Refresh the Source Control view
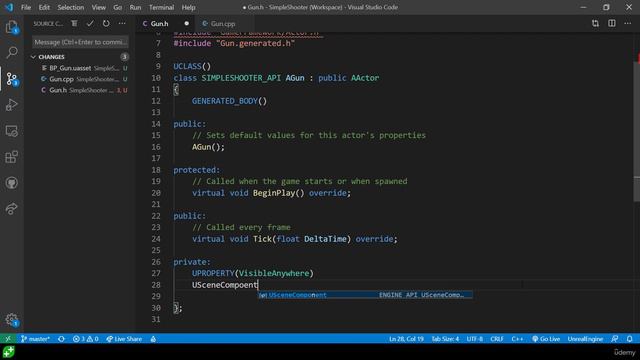640x360 pixels. [106, 24]
